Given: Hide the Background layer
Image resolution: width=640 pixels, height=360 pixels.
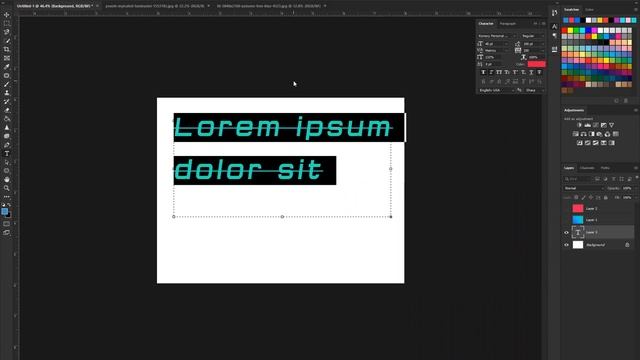Looking at the screenshot, I should click(x=566, y=245).
